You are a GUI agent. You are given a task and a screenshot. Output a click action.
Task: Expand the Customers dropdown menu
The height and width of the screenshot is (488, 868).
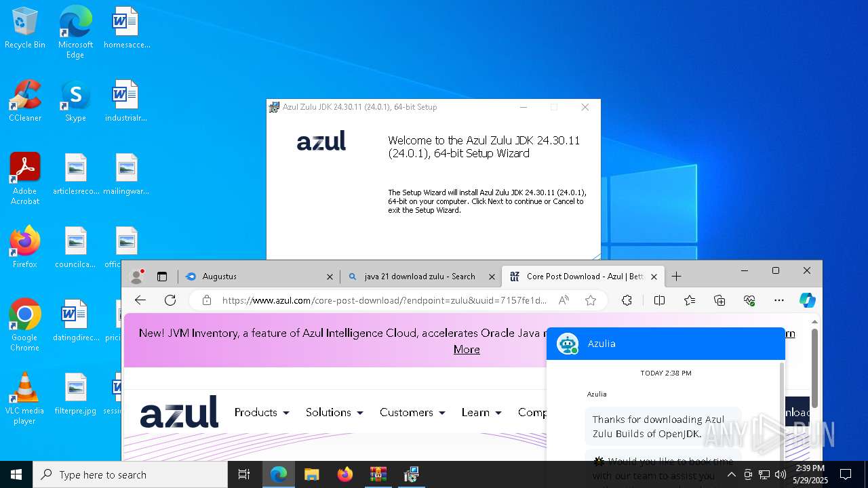pyautogui.click(x=412, y=412)
